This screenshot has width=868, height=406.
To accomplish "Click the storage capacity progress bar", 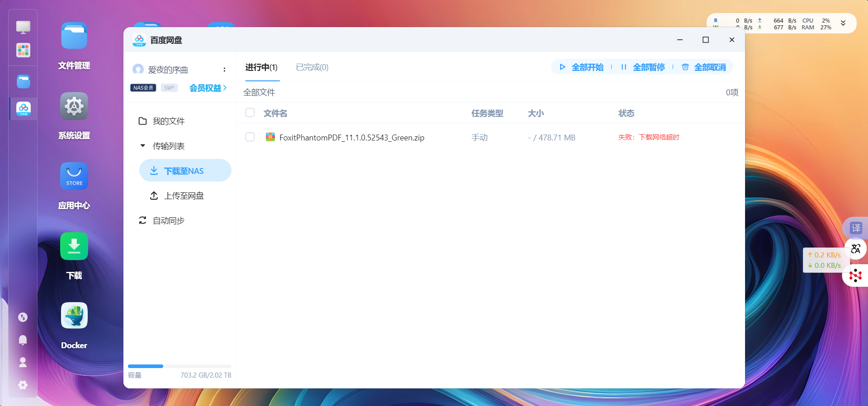I will 179,366.
